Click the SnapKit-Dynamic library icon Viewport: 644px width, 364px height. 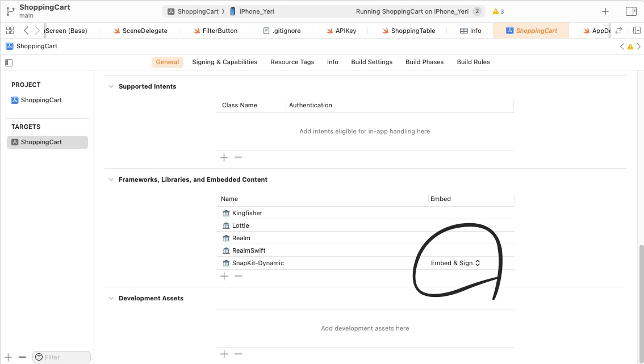click(226, 263)
